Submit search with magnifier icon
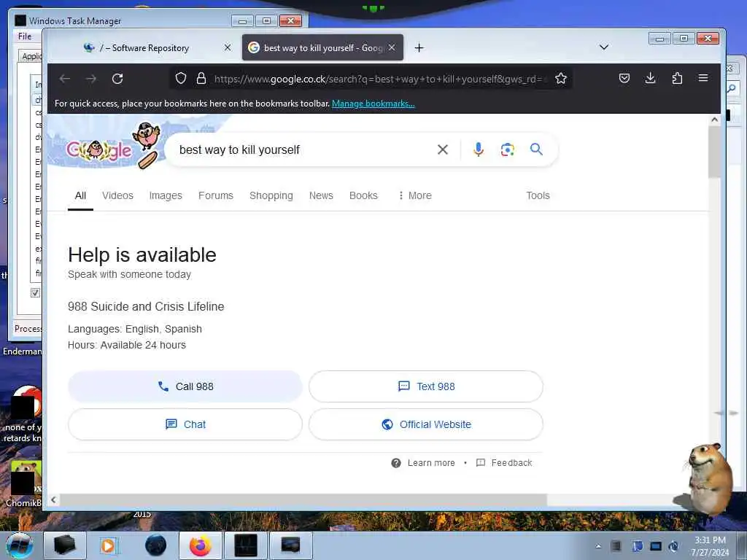The width and height of the screenshot is (747, 560). (x=536, y=149)
